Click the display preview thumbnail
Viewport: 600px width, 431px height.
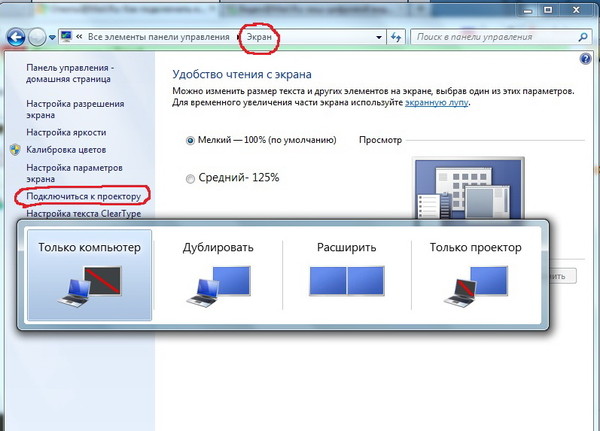click(x=470, y=188)
